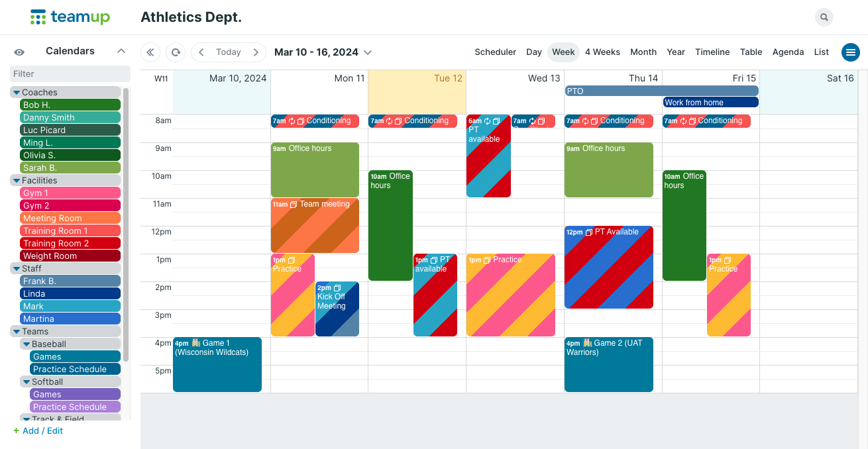Toggle the eye icon for all calendars
The height and width of the screenshot is (449, 868).
[x=19, y=52]
